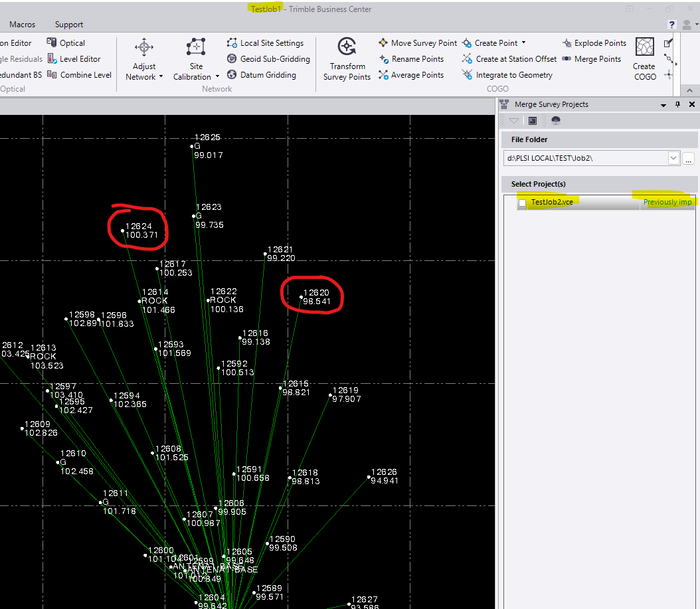This screenshot has height=609, width=700.
Task: Check the TestJob2.vce project checkbox
Action: [523, 203]
